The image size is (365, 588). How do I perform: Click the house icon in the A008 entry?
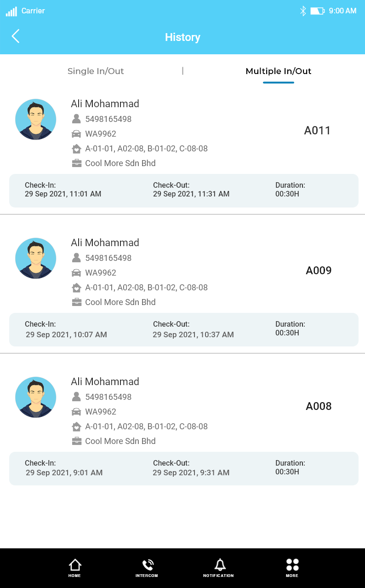click(x=76, y=427)
